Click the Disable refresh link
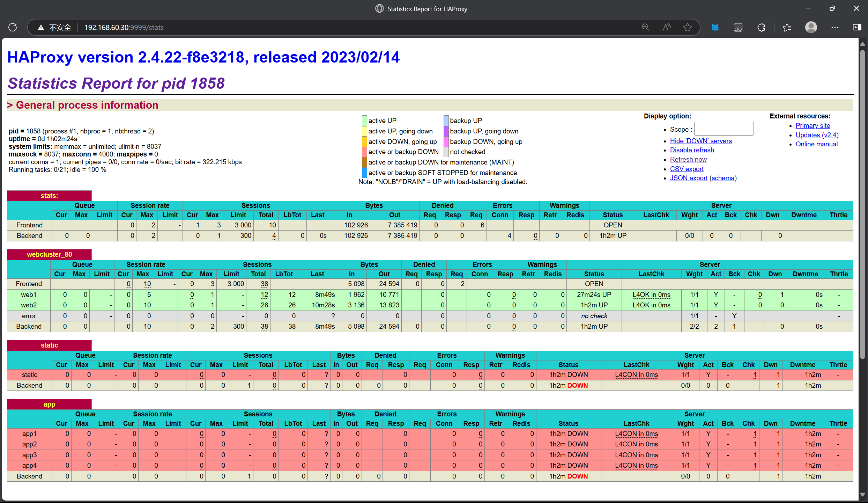The image size is (868, 503). 692,150
